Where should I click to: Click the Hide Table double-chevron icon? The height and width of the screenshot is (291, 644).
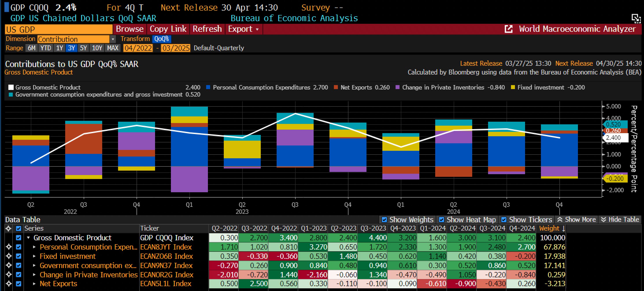pyautogui.click(x=603, y=219)
